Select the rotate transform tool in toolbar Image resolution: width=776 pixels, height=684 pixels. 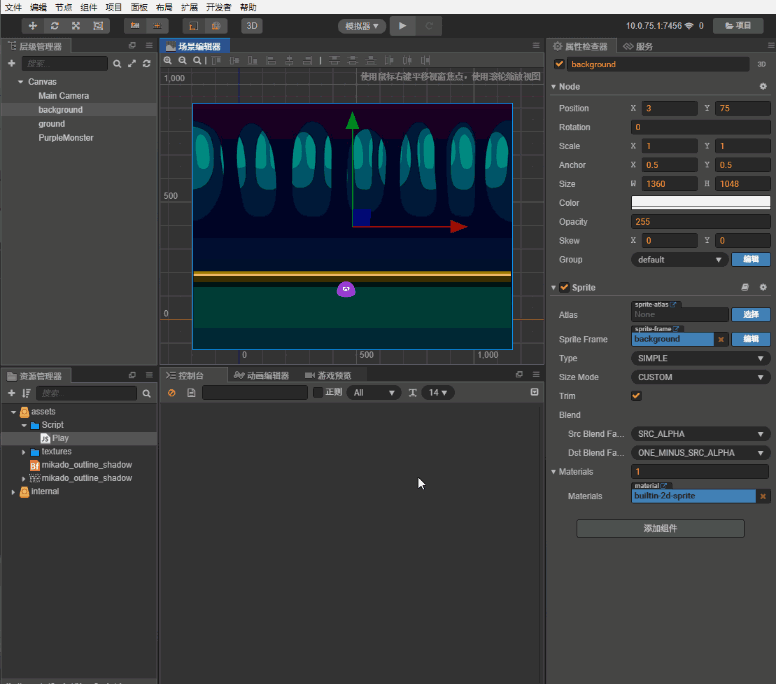coord(54,26)
